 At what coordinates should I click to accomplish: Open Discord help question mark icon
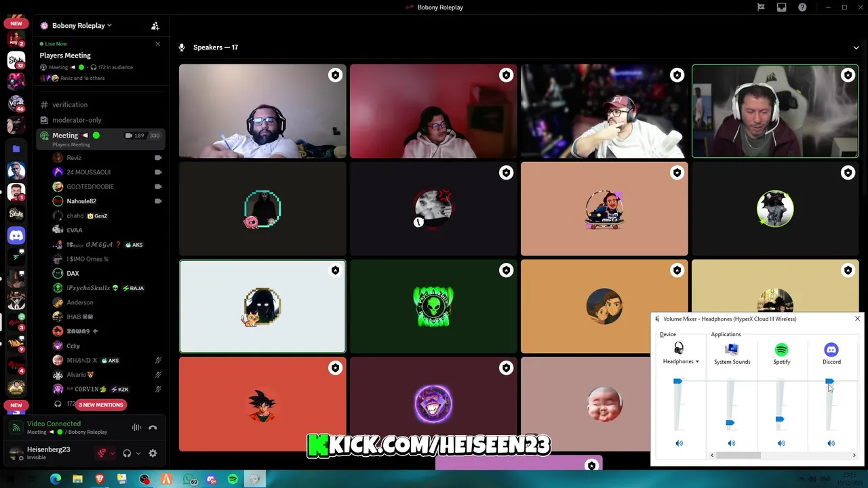[803, 7]
